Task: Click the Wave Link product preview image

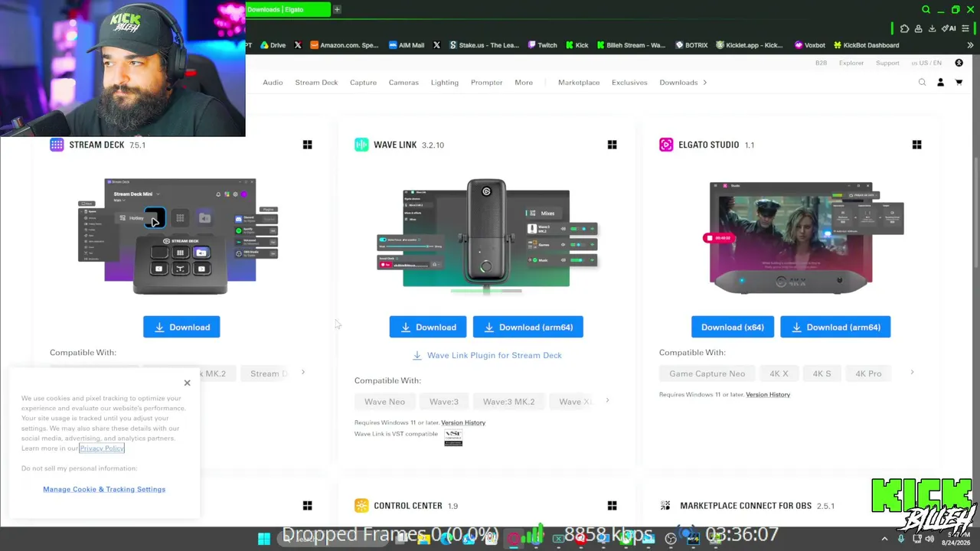Action: coord(486,236)
